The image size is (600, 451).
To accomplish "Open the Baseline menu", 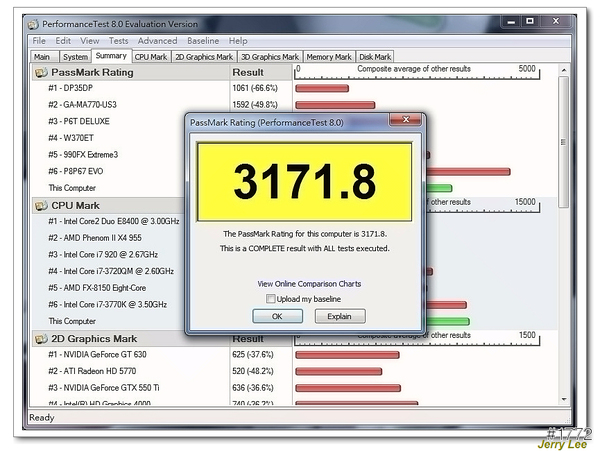I will coord(203,41).
